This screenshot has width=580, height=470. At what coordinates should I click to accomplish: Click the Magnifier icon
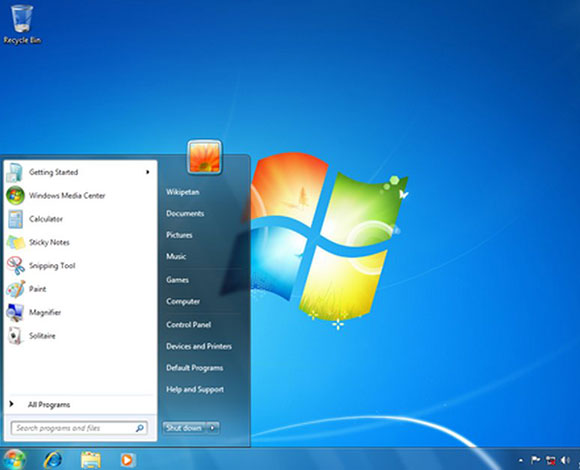coord(15,312)
